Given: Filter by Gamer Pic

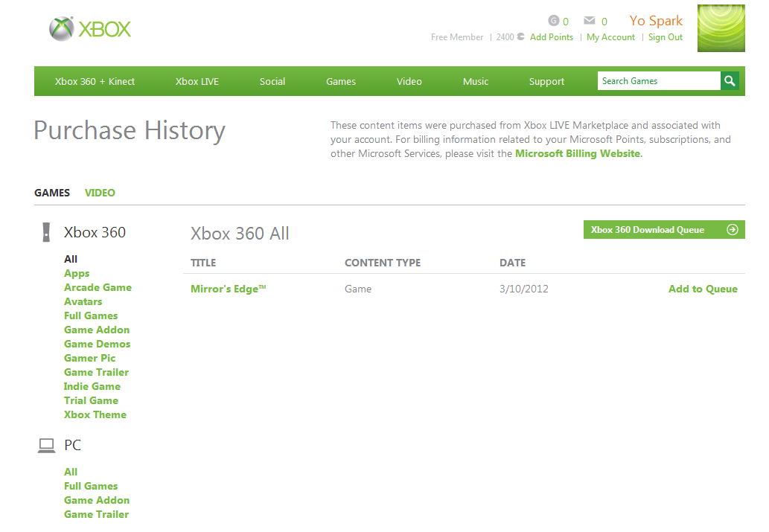Looking at the screenshot, I should [x=90, y=359].
